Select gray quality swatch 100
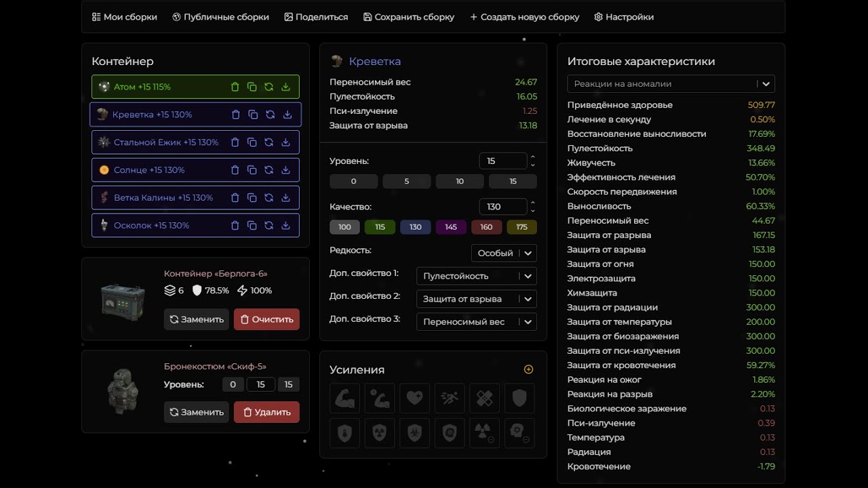The width and height of the screenshot is (868, 488). 344,227
